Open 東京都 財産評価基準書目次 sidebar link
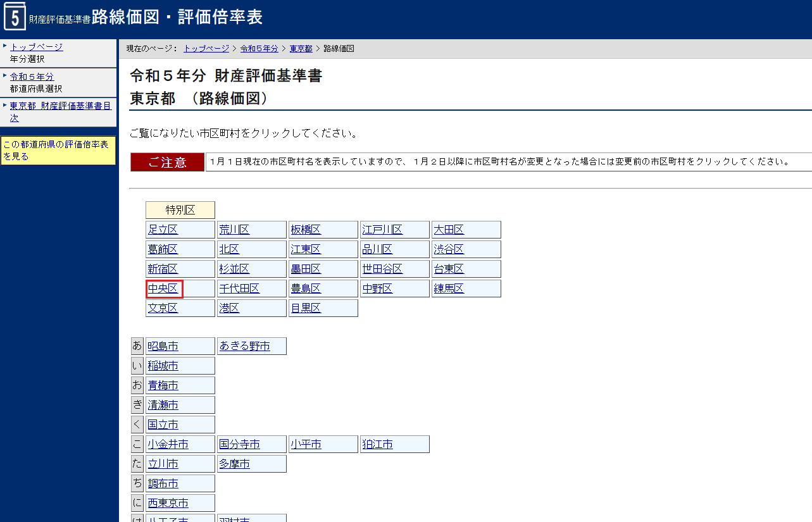This screenshot has width=812, height=522. tap(60, 111)
